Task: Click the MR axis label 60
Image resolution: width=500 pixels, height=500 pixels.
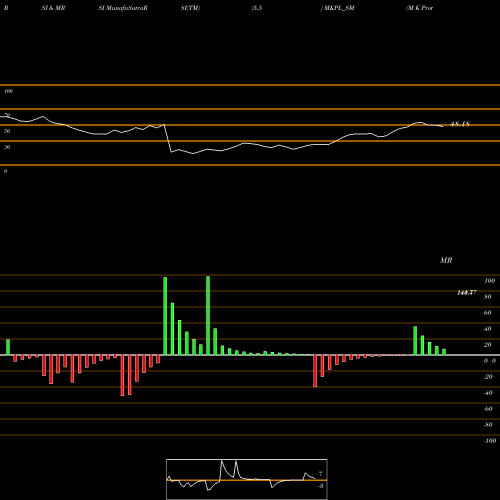Action: [488, 313]
